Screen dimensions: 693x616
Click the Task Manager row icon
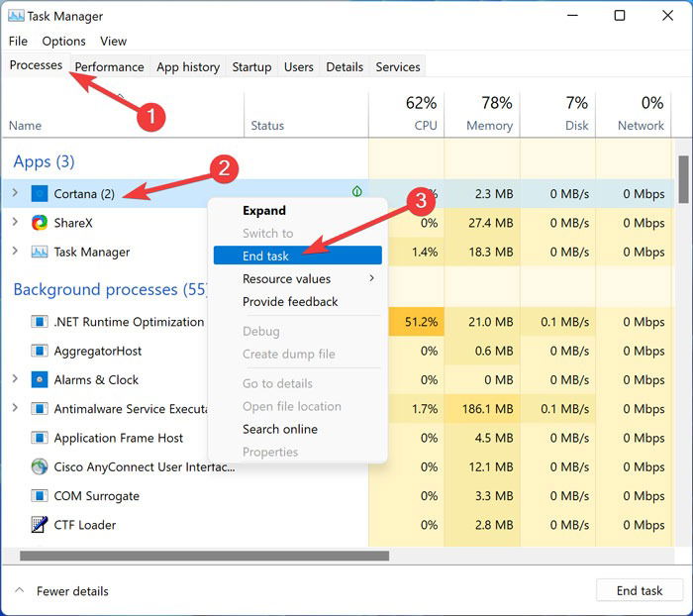click(40, 252)
